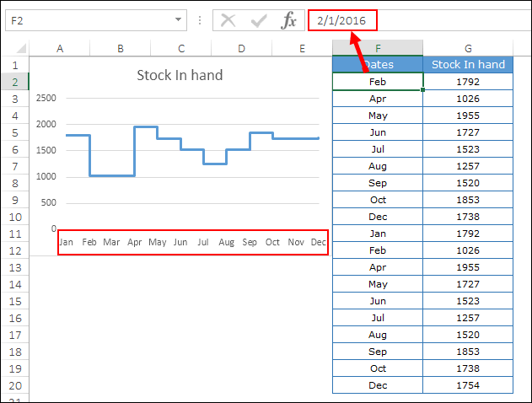Select cell with May in row 4
This screenshot has width=532, height=403.
[378, 116]
